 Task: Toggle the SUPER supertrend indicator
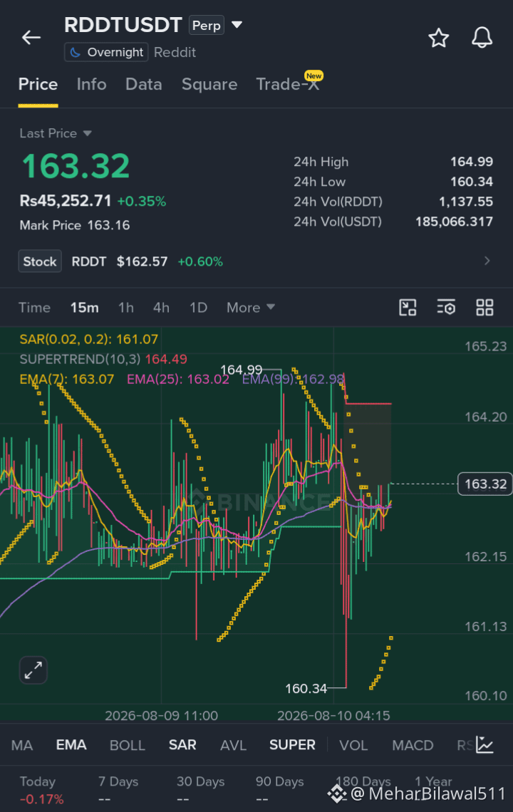tap(292, 745)
